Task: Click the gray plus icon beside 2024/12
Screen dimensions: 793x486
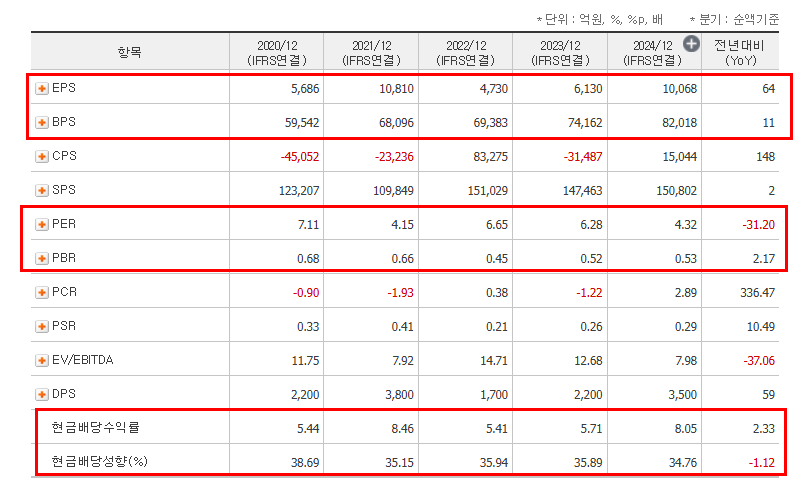Action: click(x=691, y=44)
